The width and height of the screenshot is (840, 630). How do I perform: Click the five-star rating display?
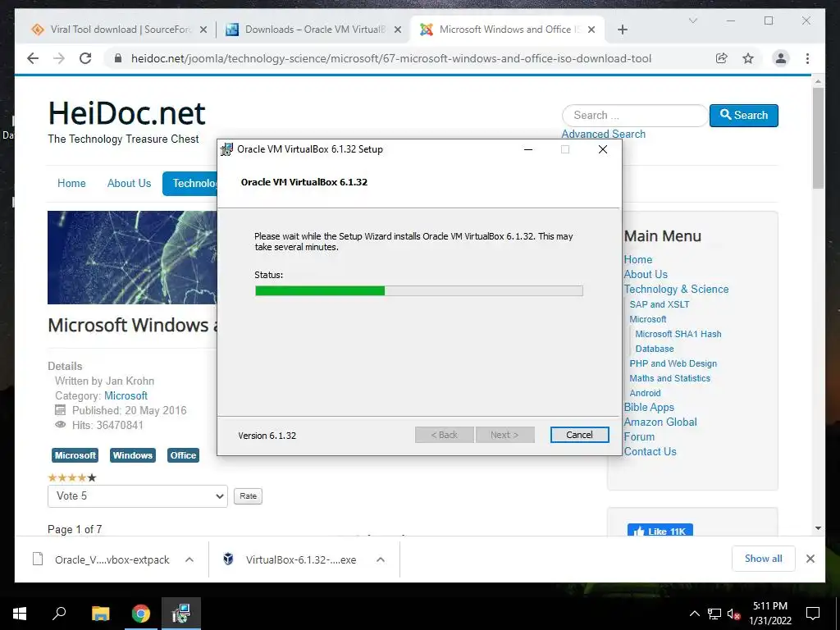coord(72,477)
